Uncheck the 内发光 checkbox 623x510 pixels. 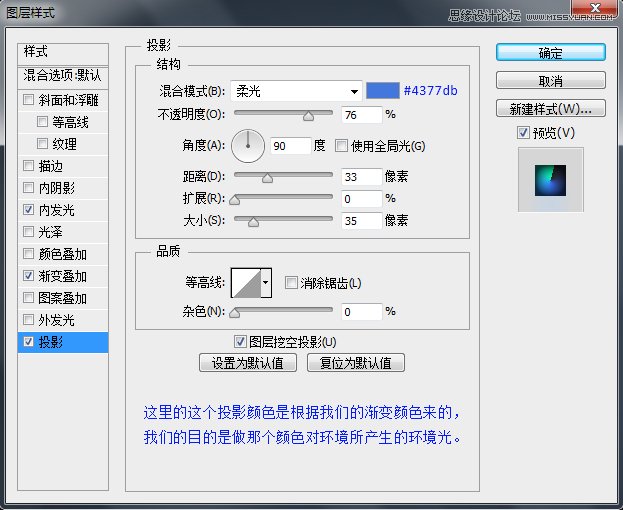[x=28, y=210]
